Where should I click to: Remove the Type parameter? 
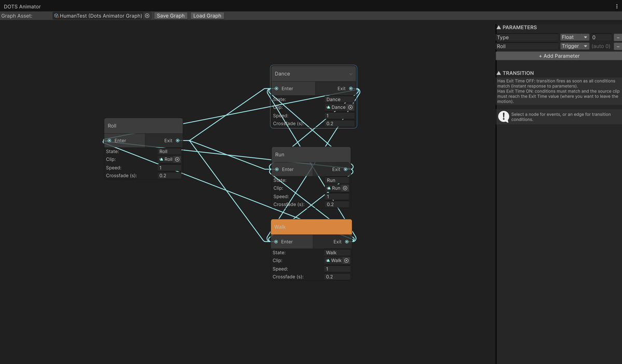click(x=617, y=38)
